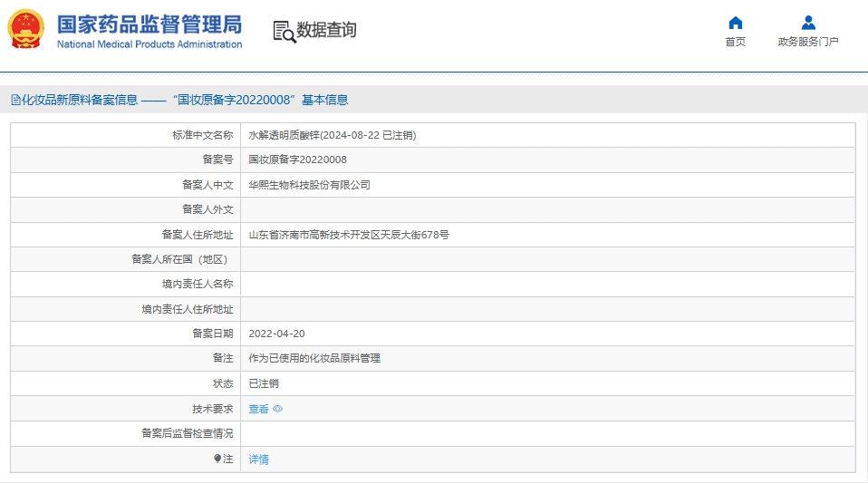The height and width of the screenshot is (484, 868).
Task: Click the 水解透明质酸锌 name value cell
Action: coord(332,135)
